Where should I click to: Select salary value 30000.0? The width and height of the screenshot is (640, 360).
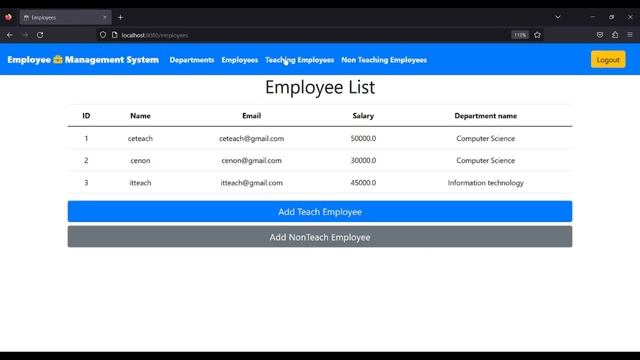(363, 160)
